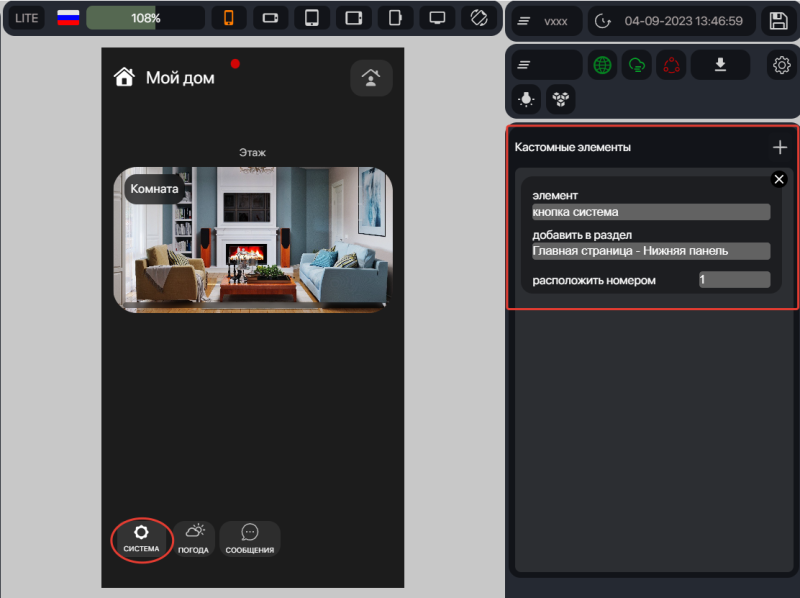Image resolution: width=800 pixels, height=598 pixels.
Task: Open settings with the gear icon
Action: (x=782, y=65)
